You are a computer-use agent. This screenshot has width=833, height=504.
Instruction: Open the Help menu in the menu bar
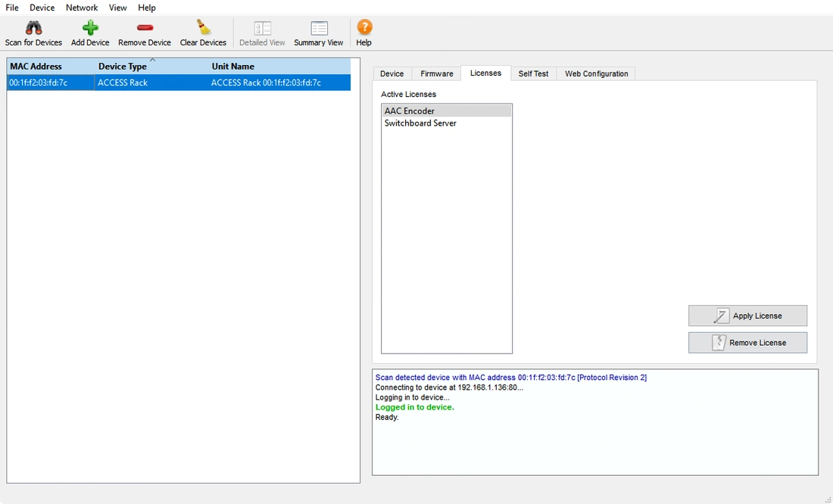pyautogui.click(x=147, y=8)
